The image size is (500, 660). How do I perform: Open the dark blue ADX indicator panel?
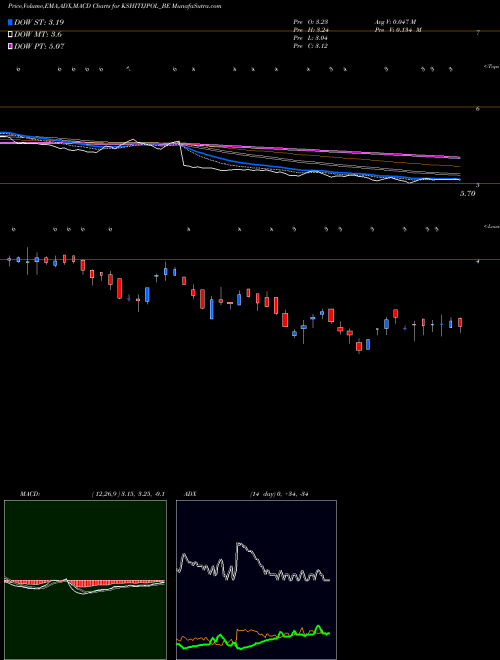(x=256, y=580)
